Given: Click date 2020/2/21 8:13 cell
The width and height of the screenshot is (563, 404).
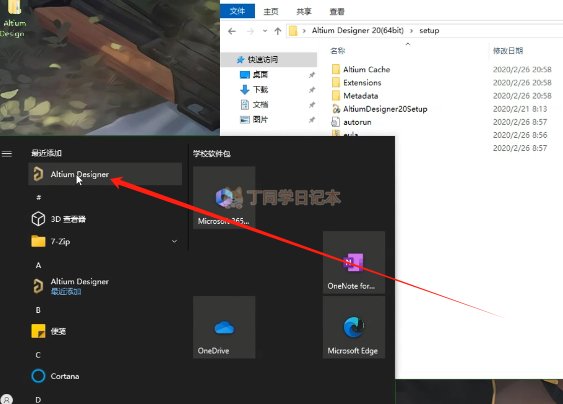Looking at the screenshot, I should coord(520,109).
